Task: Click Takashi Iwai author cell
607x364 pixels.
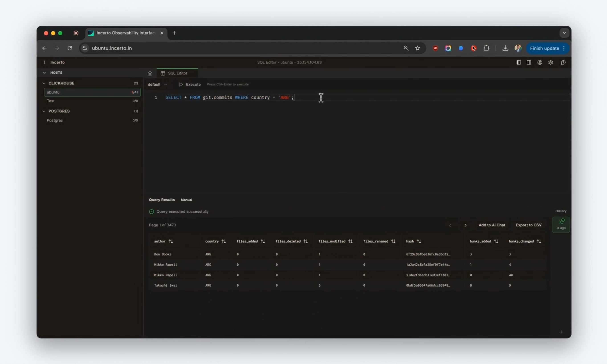Action: (x=165, y=285)
